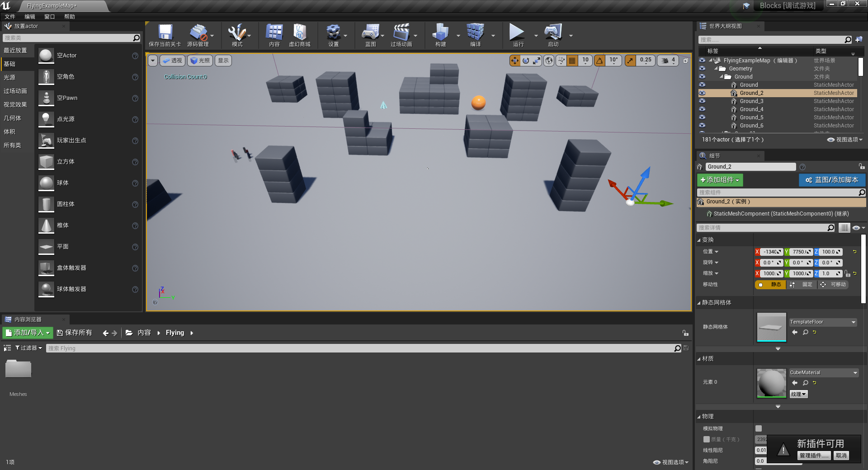Open Window menu

point(50,17)
